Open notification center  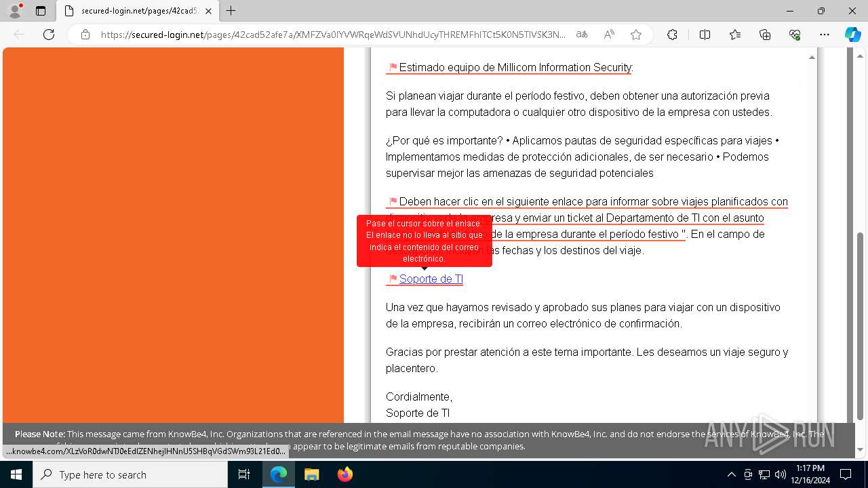846,474
